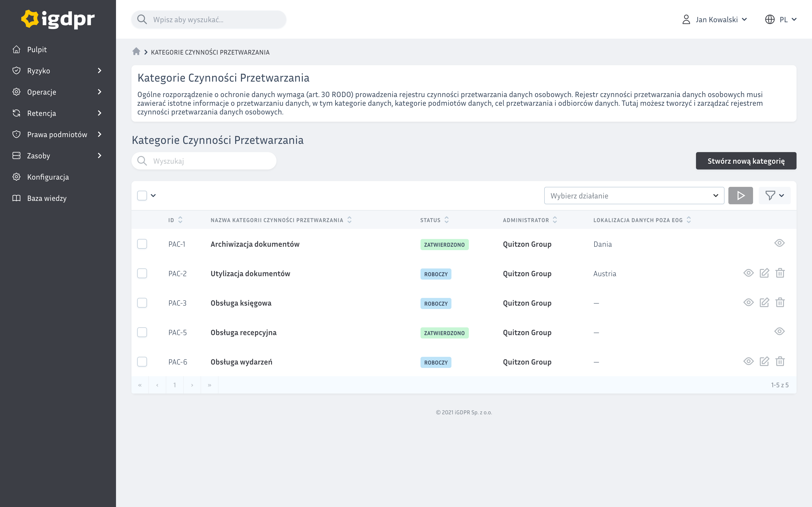The width and height of the screenshot is (812, 507).
Task: Expand the Ryzyko sidebar menu
Action: click(57, 71)
